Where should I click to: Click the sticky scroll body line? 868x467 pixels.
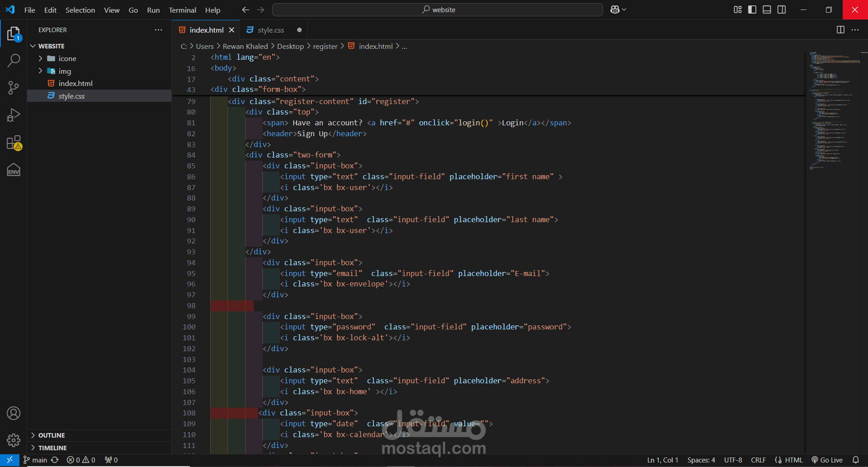223,68
